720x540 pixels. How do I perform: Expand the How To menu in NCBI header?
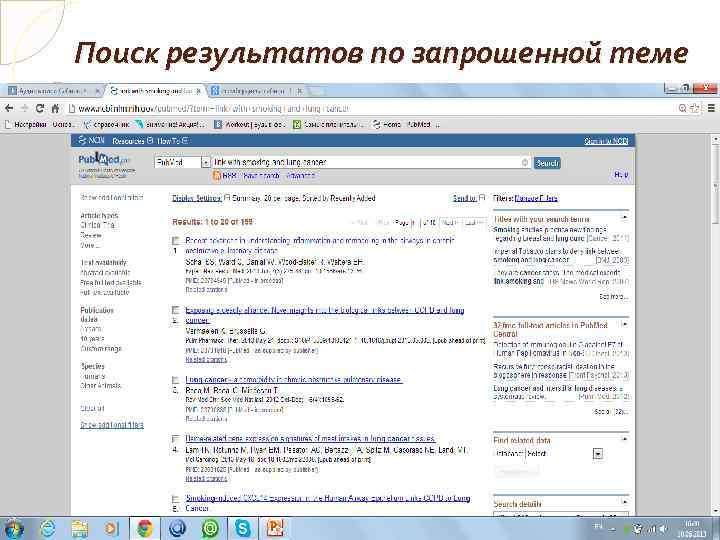coord(172,141)
